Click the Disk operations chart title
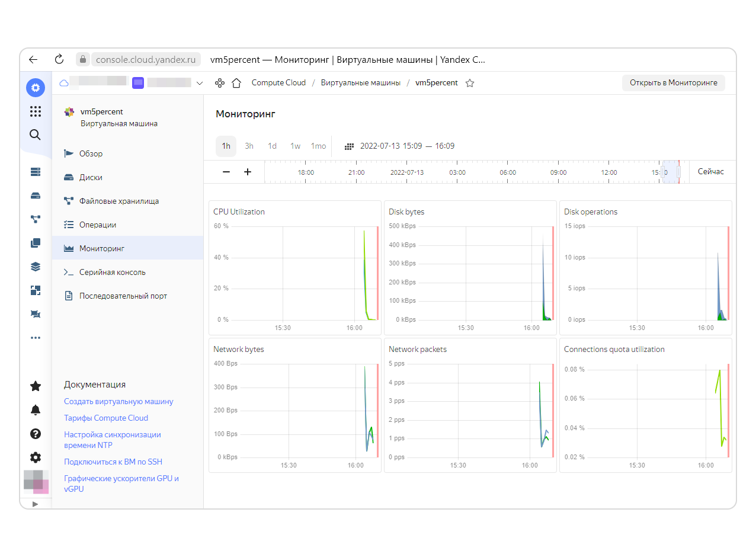 [591, 212]
